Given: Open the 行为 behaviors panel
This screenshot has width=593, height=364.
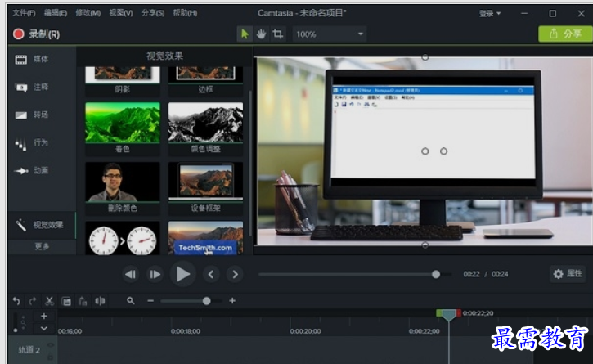Looking at the screenshot, I should (32, 142).
